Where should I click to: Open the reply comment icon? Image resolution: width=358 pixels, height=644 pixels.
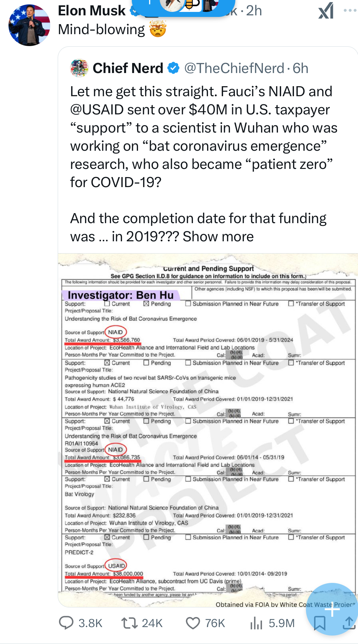click(x=66, y=623)
